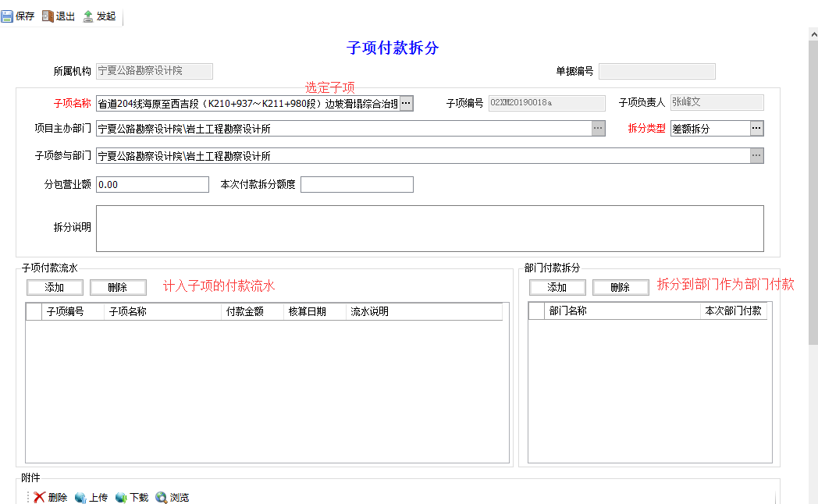Add a row in 部门付款拆分
Screen dimensions: 818x504
click(x=557, y=287)
